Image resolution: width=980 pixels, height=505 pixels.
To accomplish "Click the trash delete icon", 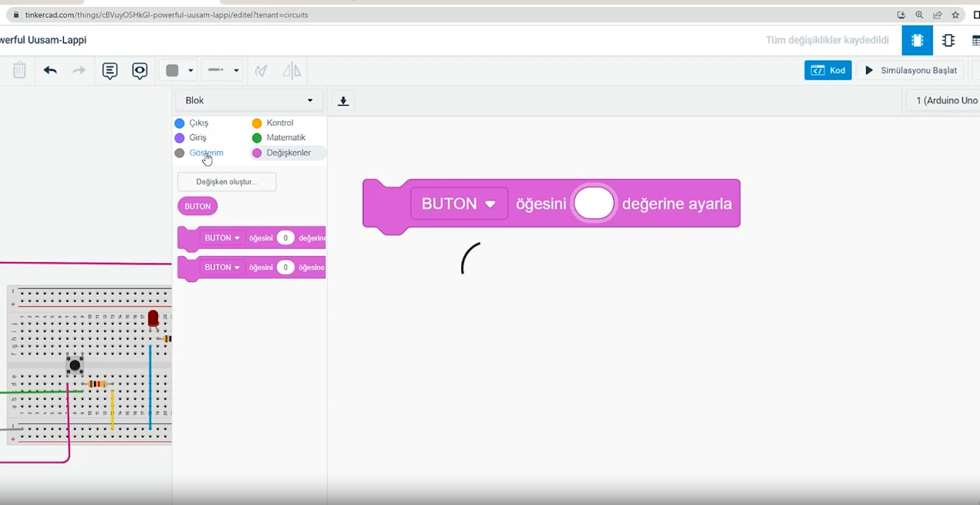I will [x=19, y=71].
